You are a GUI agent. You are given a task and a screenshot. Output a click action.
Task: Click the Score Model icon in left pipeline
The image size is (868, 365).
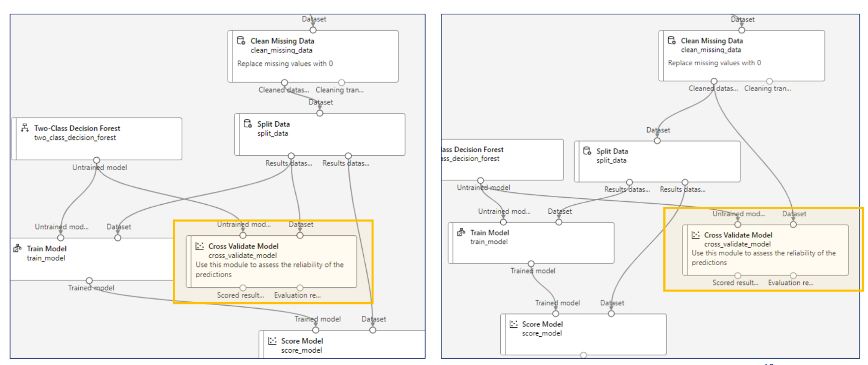272,341
